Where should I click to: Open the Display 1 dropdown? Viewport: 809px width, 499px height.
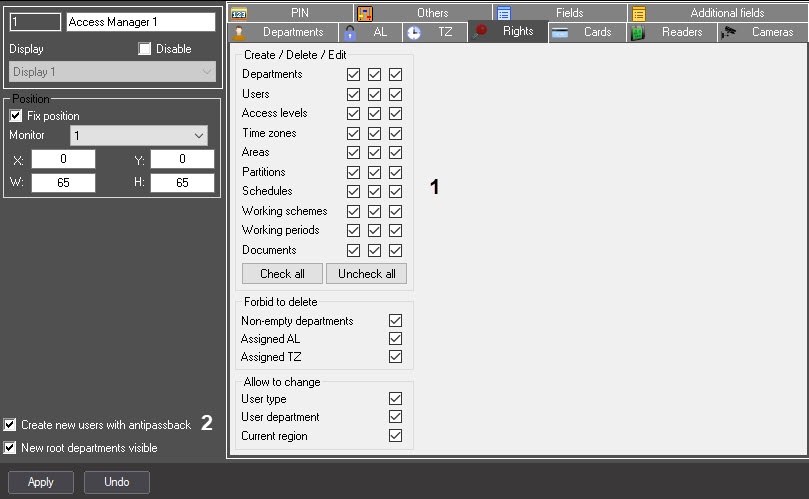pyautogui.click(x=112, y=72)
